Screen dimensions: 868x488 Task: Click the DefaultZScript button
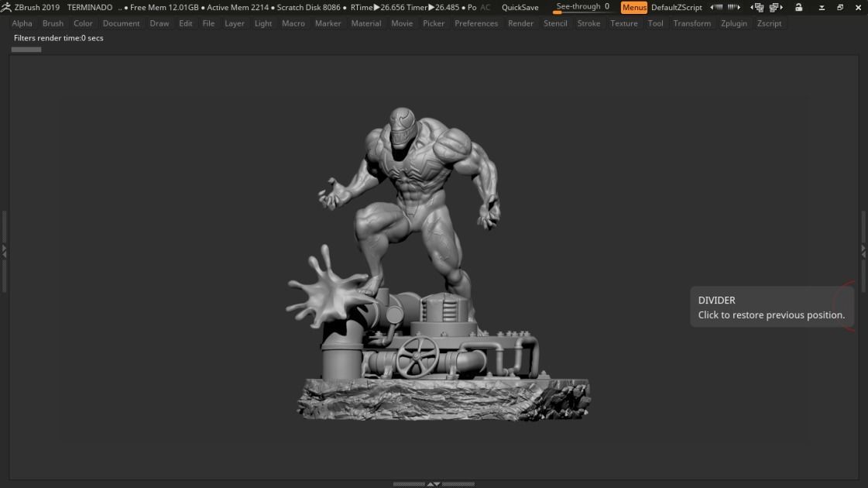[677, 7]
